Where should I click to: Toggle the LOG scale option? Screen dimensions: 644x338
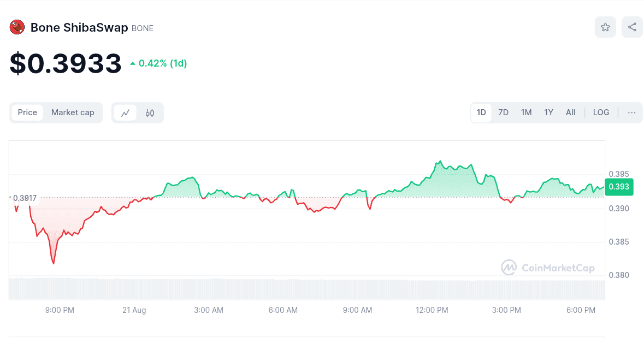point(601,112)
